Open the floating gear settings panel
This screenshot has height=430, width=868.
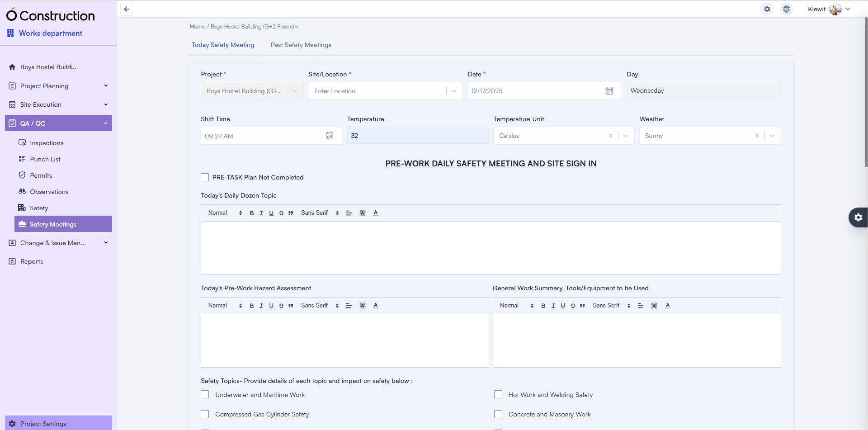point(858,217)
